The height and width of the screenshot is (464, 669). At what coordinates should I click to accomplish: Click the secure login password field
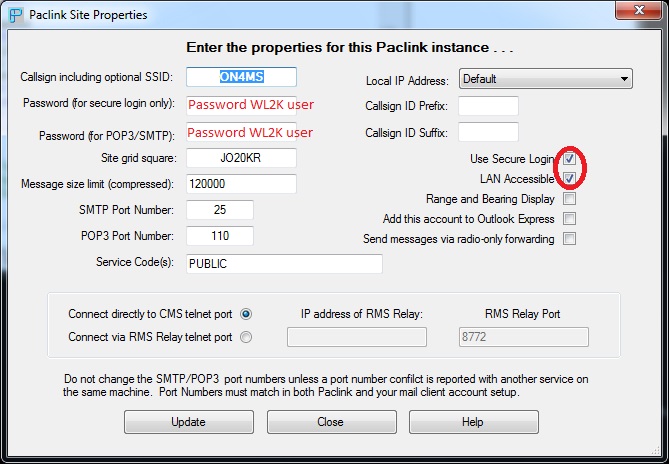click(x=241, y=105)
